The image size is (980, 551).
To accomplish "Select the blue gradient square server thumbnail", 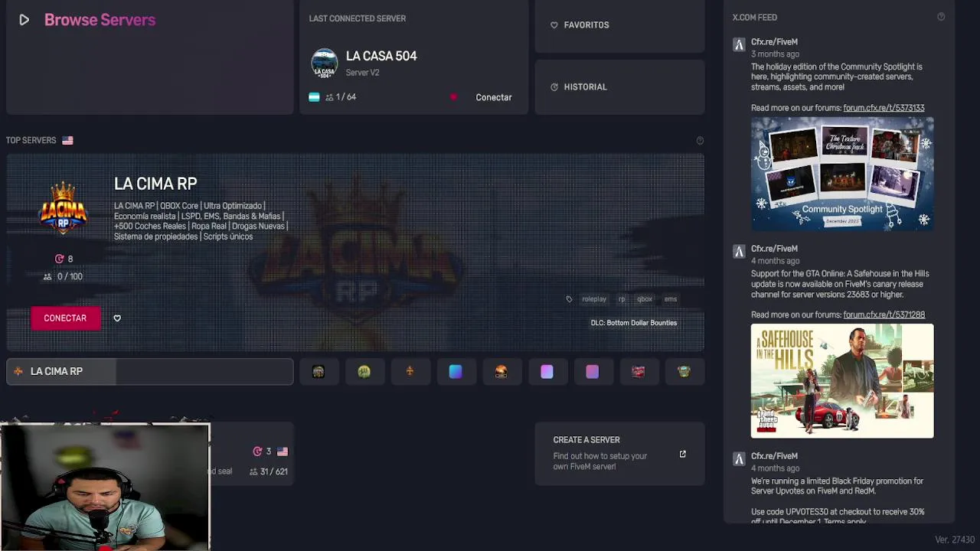I will (x=456, y=371).
